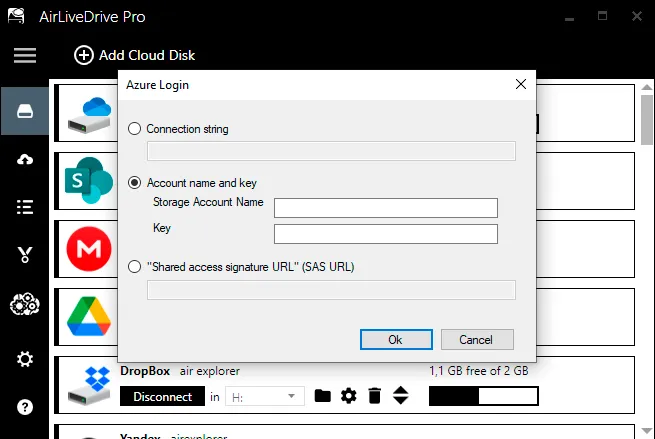Click the Add Cloud Disk plus icon
The width and height of the screenshot is (655, 439).
coord(84,55)
